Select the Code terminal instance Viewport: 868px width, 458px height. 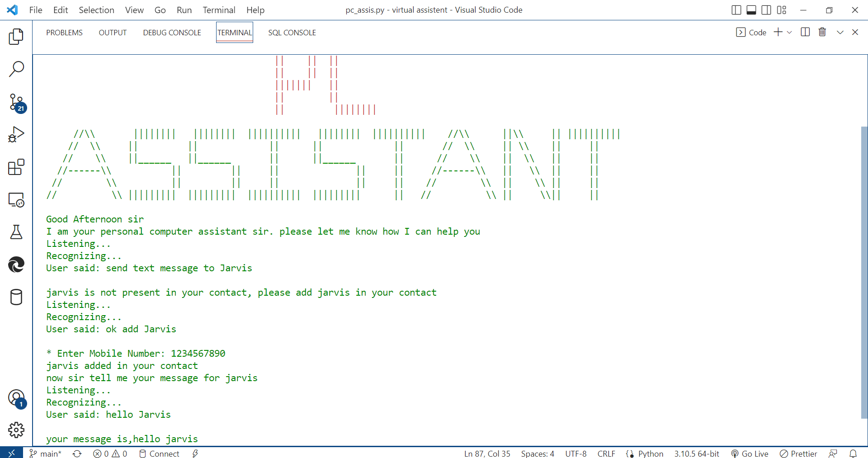pos(751,32)
